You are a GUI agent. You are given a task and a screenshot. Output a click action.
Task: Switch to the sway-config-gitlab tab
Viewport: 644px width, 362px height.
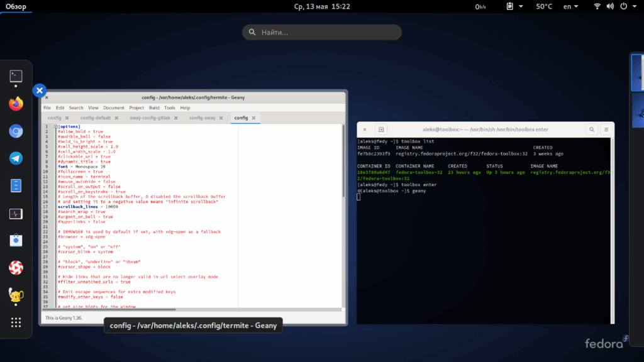(x=150, y=118)
